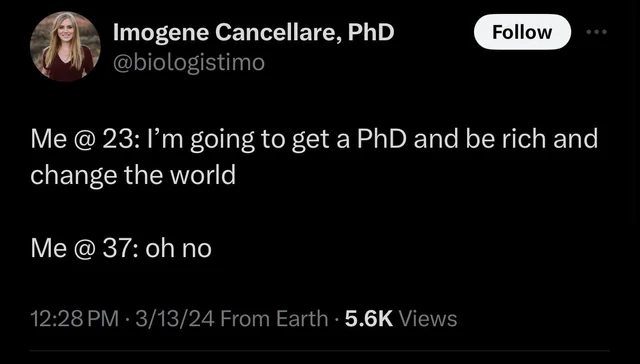This screenshot has height=364, width=640.
Task: Follow the @biologistimo account
Action: click(x=522, y=32)
